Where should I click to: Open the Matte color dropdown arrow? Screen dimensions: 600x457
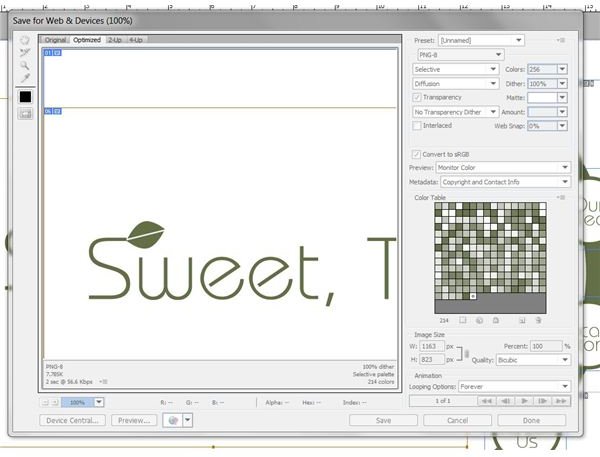(x=562, y=97)
